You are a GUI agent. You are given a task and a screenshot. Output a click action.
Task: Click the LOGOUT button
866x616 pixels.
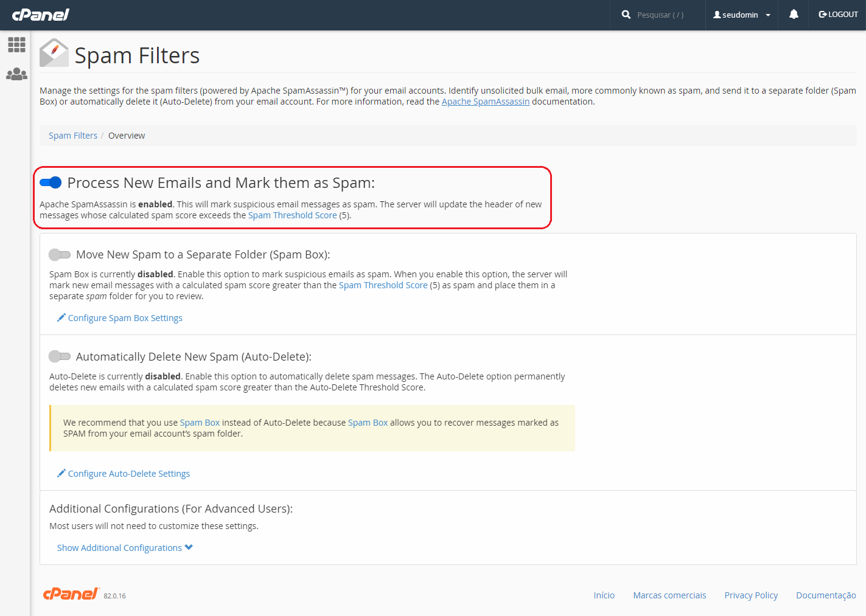[x=838, y=15]
